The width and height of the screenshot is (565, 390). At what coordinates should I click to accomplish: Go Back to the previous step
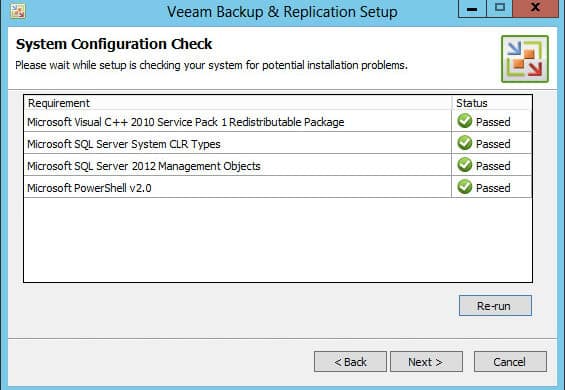(350, 362)
